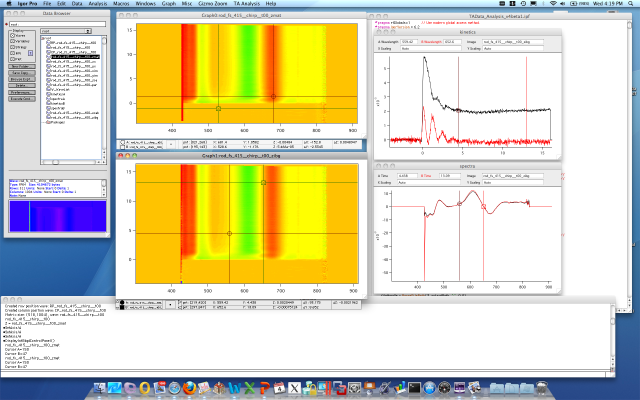Viewport: 640px width, 400px height.
Task: Open iCal calendar from the Dock
Action: click(279, 387)
